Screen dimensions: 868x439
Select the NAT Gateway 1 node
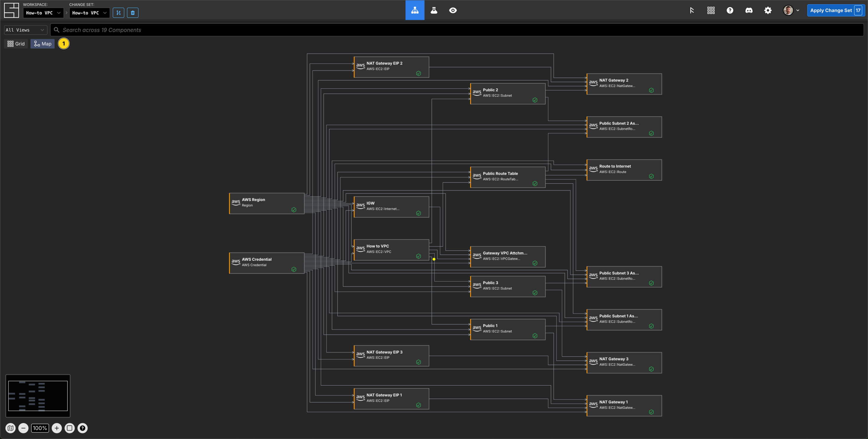pyautogui.click(x=624, y=406)
